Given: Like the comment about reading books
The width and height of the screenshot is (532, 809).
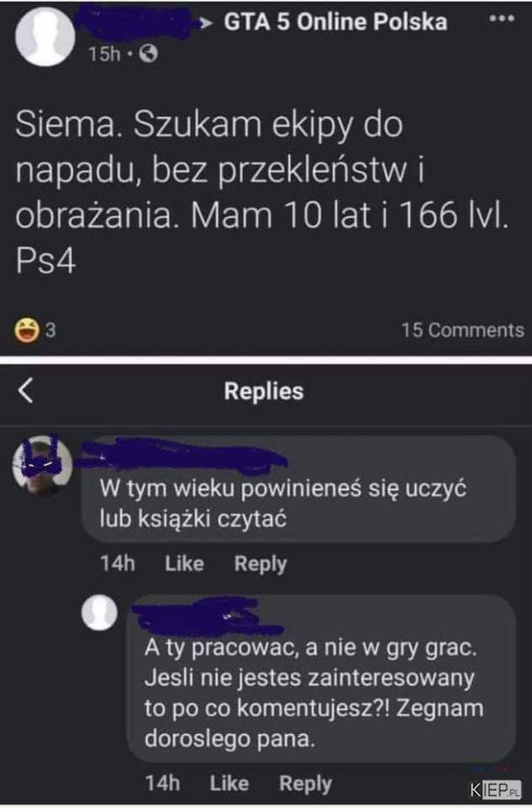Looking at the screenshot, I should (x=184, y=564).
